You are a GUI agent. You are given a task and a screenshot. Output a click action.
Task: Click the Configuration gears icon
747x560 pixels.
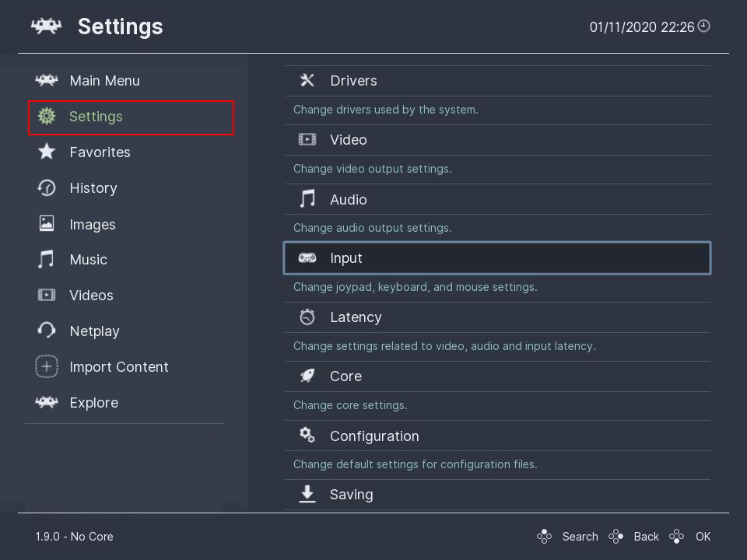[307, 435]
